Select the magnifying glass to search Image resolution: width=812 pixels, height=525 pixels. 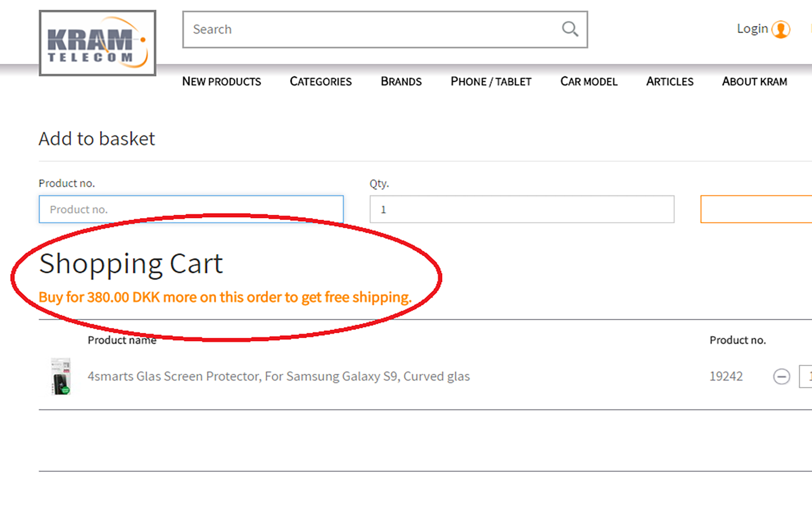click(569, 29)
